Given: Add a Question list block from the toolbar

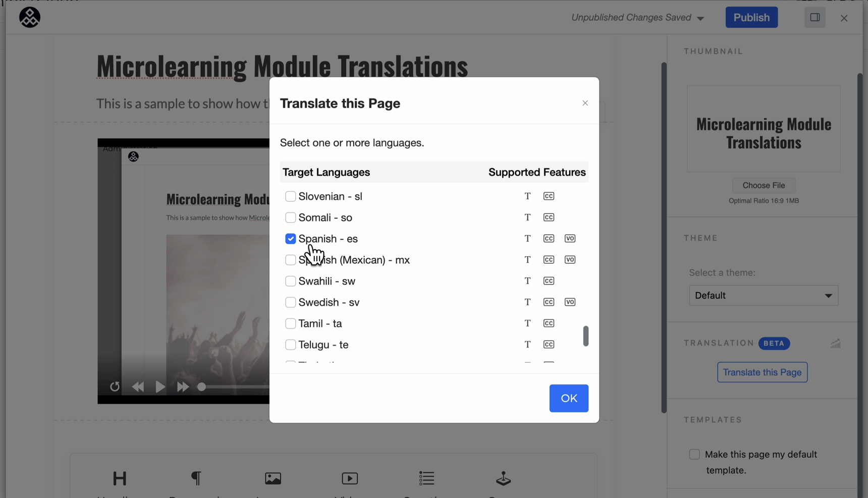Looking at the screenshot, I should [426, 478].
